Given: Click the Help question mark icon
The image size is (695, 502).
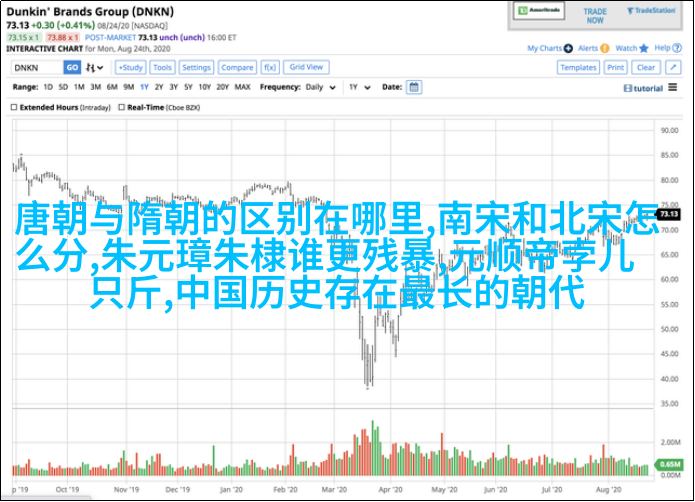Looking at the screenshot, I should tap(677, 48).
